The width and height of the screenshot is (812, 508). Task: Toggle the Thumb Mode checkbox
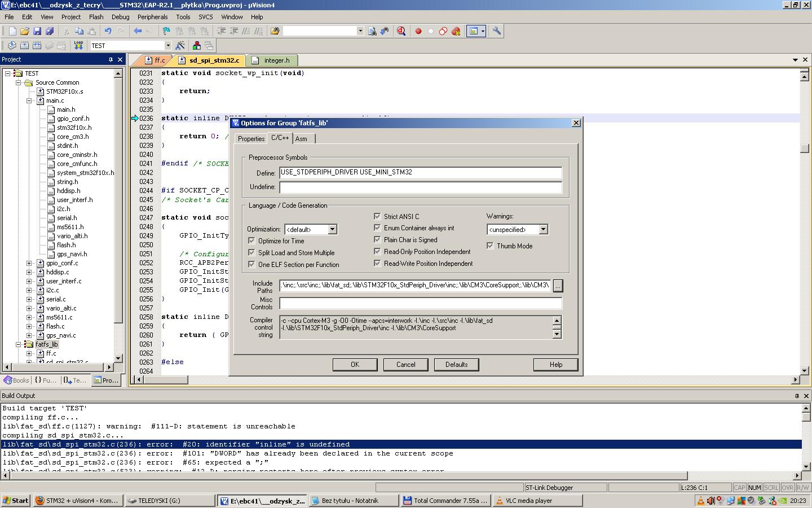click(490, 246)
